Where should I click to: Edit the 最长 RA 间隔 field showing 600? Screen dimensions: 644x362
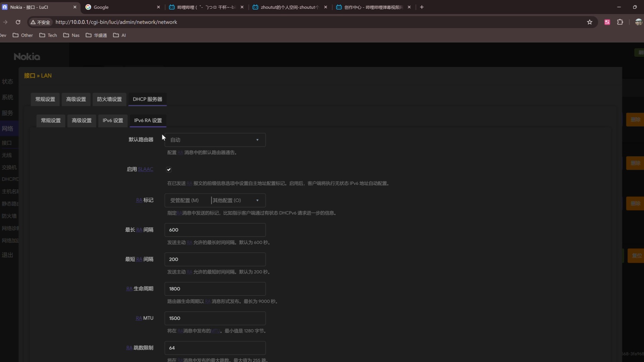pyautogui.click(x=215, y=230)
